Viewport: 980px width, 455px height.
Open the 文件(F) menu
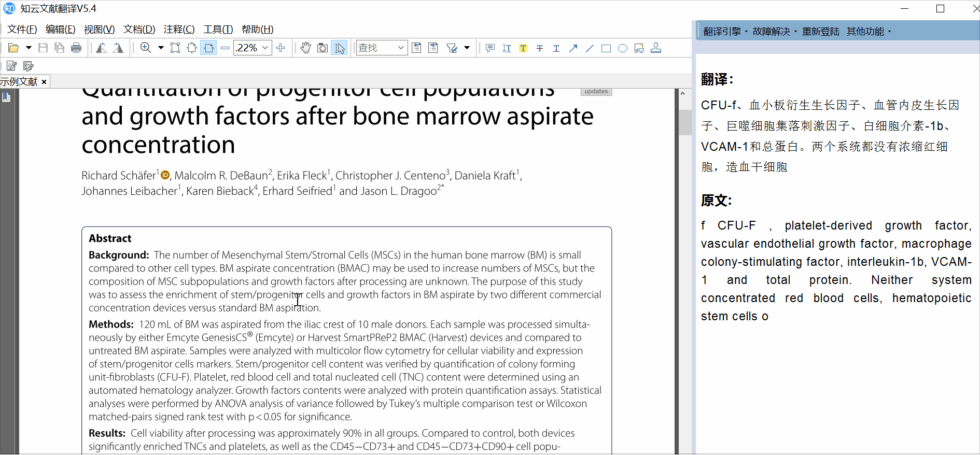22,30
